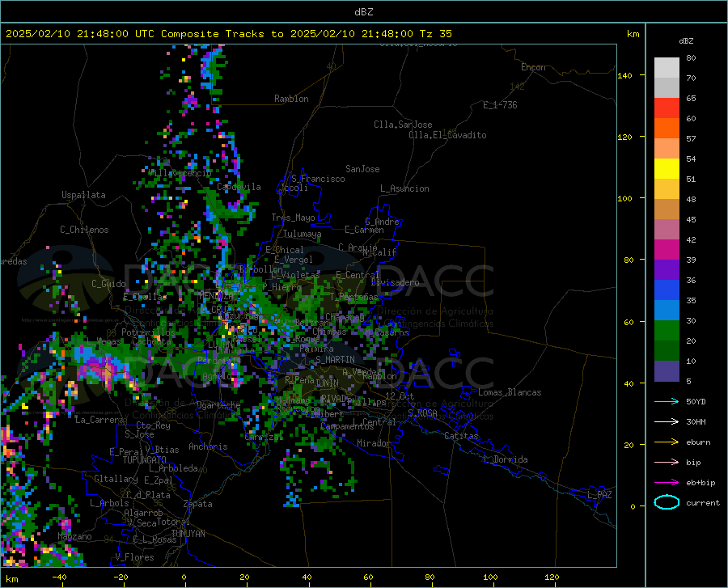Click the Potrerillos place label
This screenshot has height=588, width=728.
click(x=148, y=332)
